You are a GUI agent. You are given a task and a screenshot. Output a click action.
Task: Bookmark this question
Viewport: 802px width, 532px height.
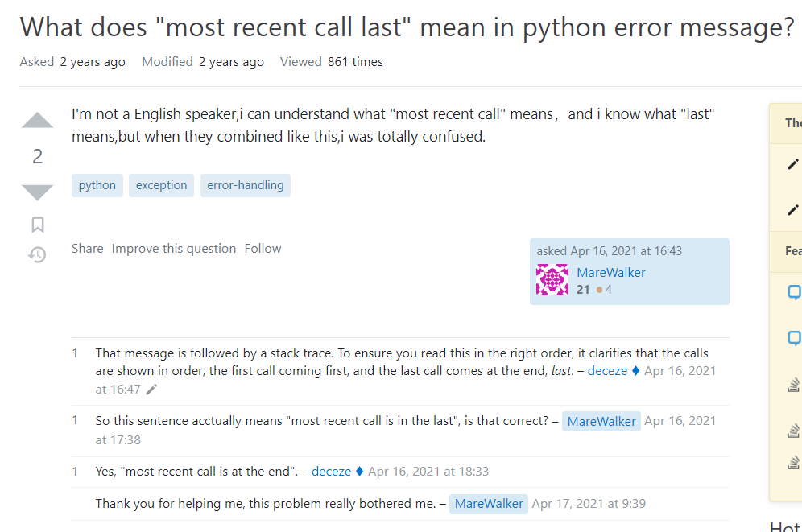37,225
